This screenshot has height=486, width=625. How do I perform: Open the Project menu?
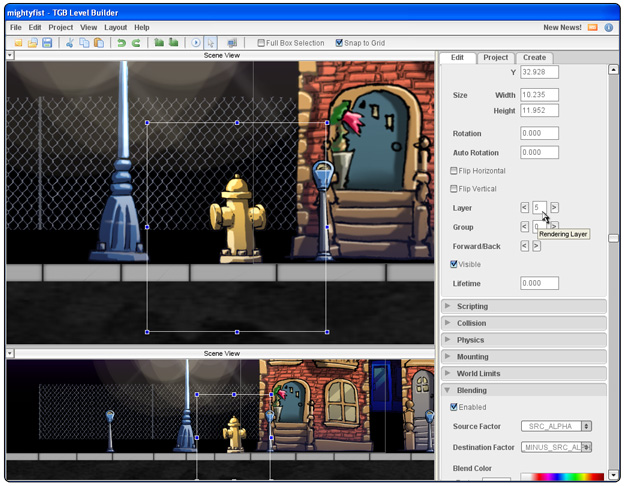pyautogui.click(x=61, y=28)
